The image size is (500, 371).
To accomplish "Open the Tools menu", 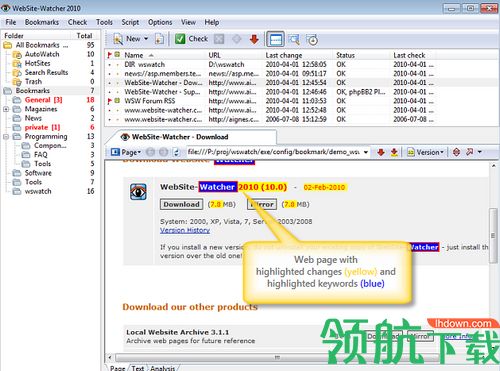I will (104, 22).
